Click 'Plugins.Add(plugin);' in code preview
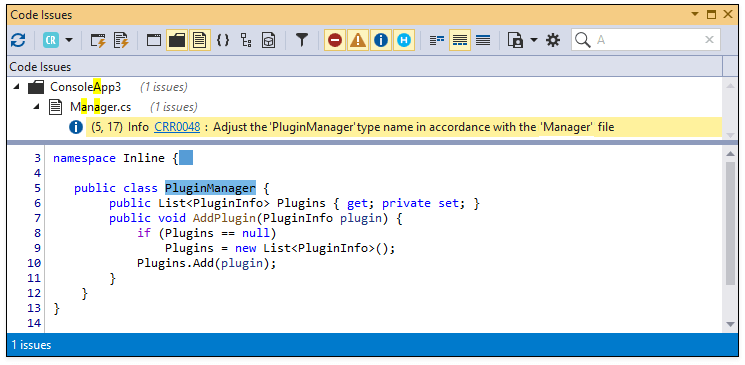 207,263
